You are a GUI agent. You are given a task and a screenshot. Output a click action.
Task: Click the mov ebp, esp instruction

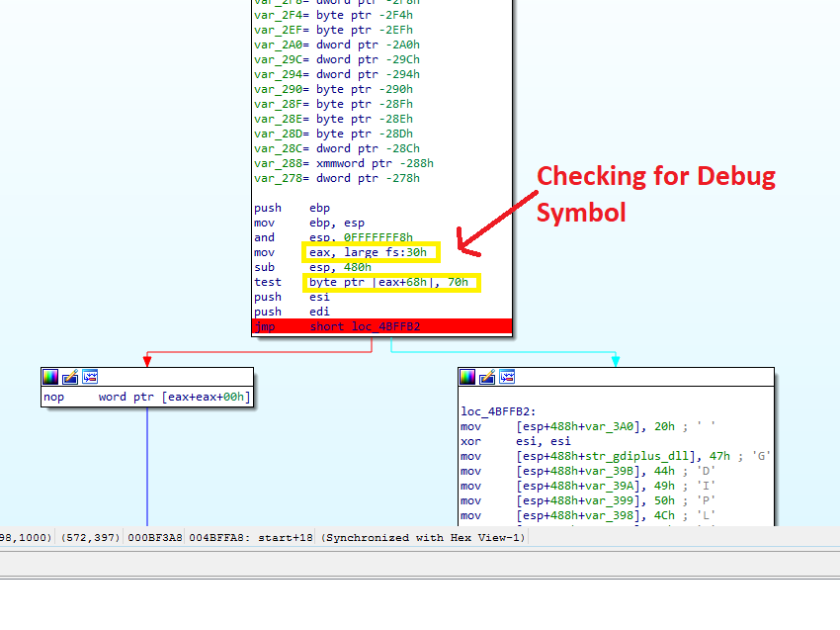309,223
